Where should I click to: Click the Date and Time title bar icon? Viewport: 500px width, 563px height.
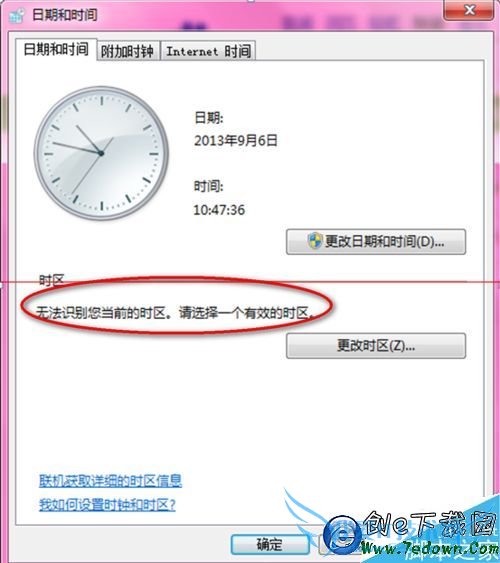click(17, 15)
